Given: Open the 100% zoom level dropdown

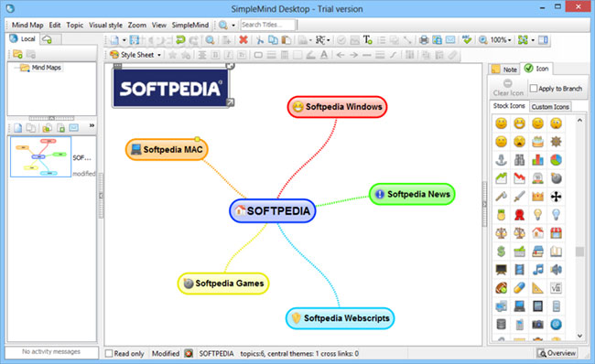Looking at the screenshot, I should [510, 40].
